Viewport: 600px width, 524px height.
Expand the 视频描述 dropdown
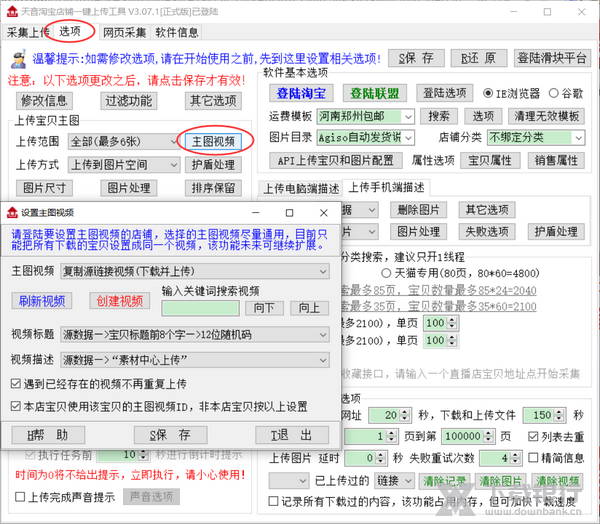(x=323, y=360)
